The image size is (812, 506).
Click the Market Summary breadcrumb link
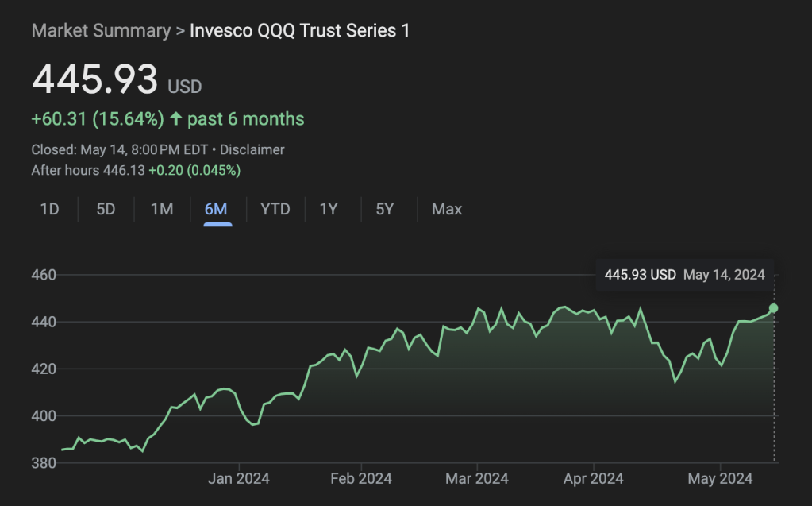[x=101, y=31]
